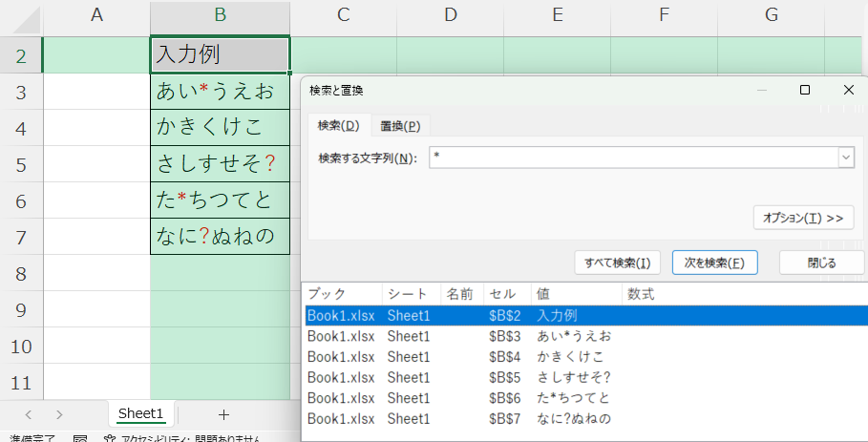868x442 pixels.
Task: Close the dialog with the X icon
Action: click(848, 90)
